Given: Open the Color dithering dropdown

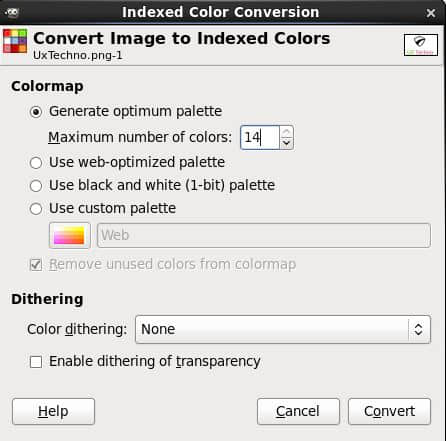Looking at the screenshot, I should coord(283,329).
